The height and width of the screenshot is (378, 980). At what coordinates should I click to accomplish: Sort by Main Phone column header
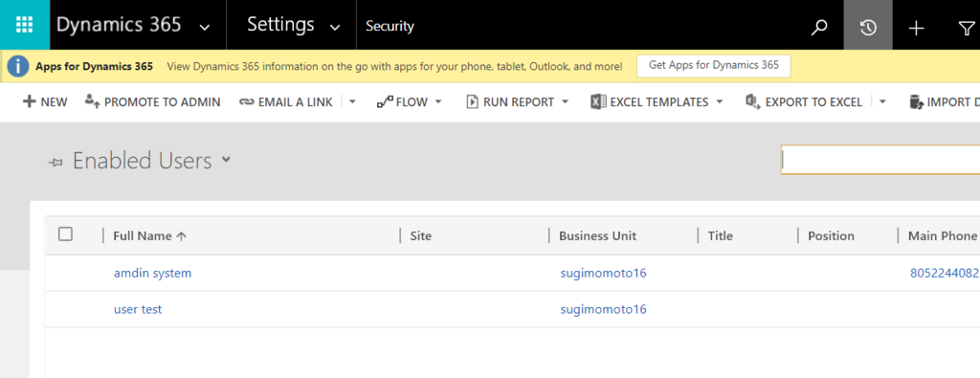click(942, 236)
